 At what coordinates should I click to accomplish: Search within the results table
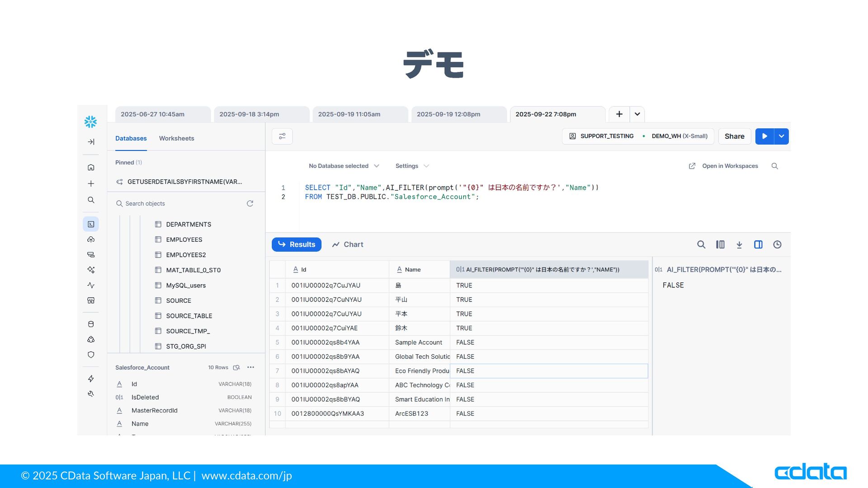click(x=701, y=244)
